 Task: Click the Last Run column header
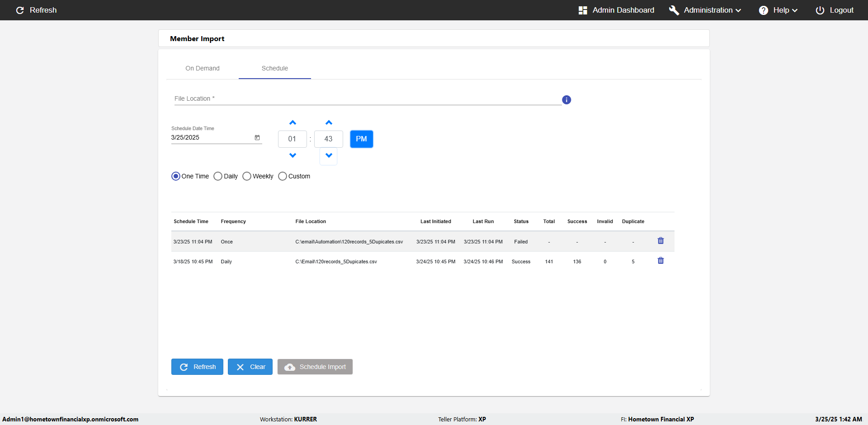pyautogui.click(x=483, y=221)
